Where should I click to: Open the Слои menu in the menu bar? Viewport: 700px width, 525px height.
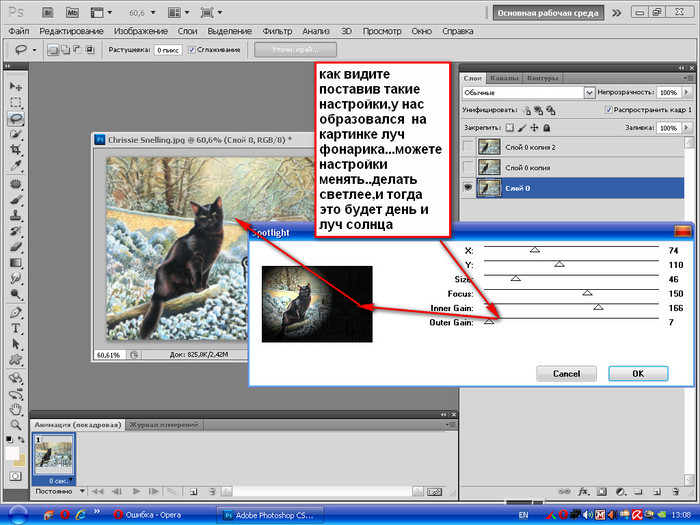187,31
